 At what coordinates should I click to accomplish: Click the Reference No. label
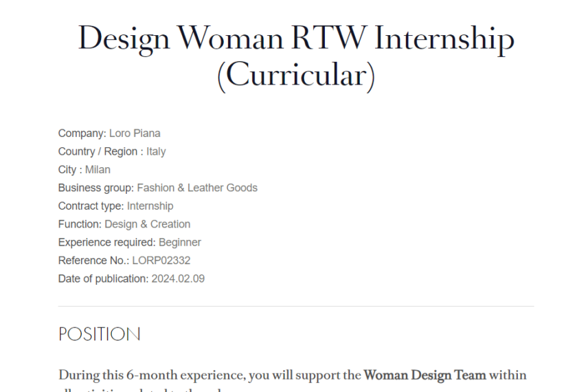pyautogui.click(x=93, y=261)
